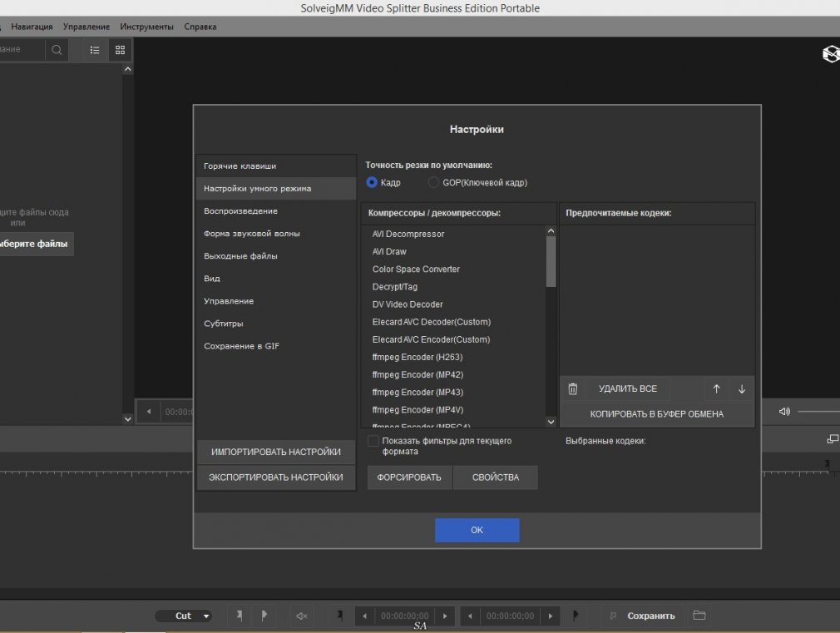Click КОПИРОВАТЬ В БУФЕР ОБМЕНА button

[657, 413]
